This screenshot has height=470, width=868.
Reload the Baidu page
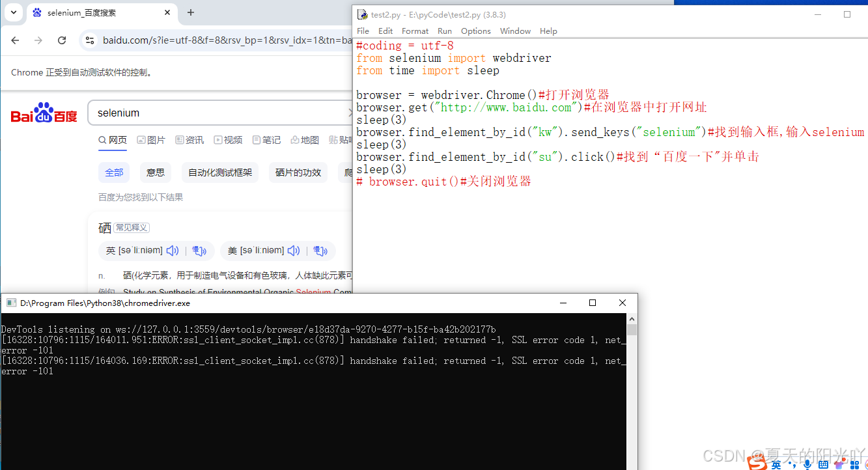(62, 40)
